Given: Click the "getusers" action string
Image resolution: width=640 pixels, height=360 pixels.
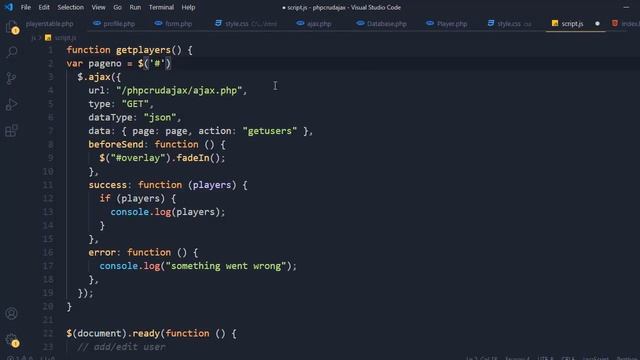Looking at the screenshot, I should (x=270, y=131).
